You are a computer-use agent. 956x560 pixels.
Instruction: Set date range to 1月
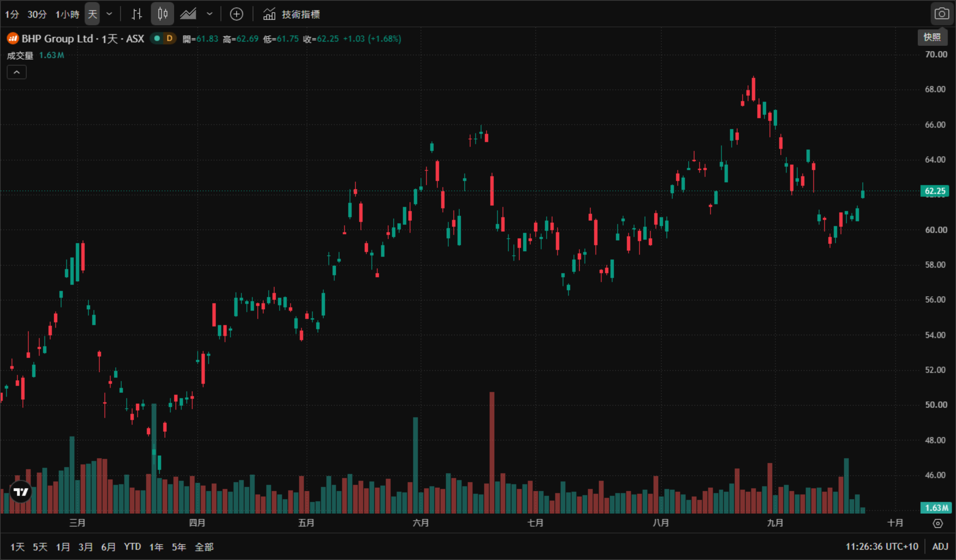coord(63,547)
